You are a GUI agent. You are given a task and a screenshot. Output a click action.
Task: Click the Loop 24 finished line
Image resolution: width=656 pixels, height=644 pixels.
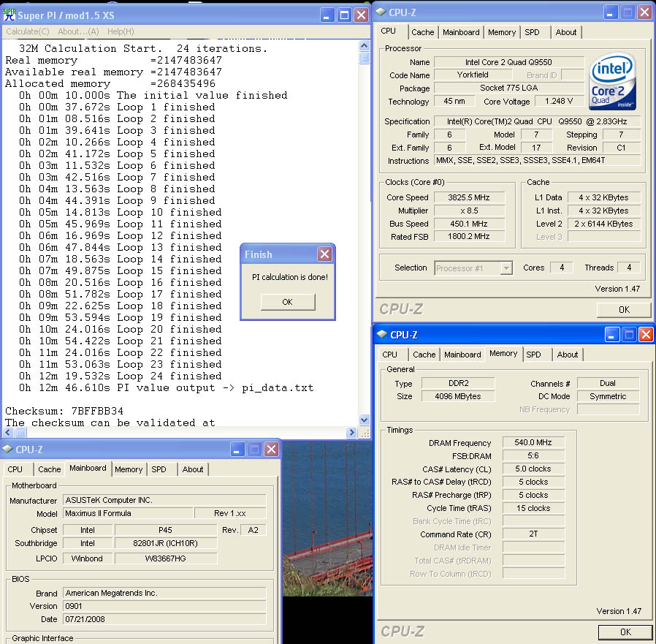120,376
